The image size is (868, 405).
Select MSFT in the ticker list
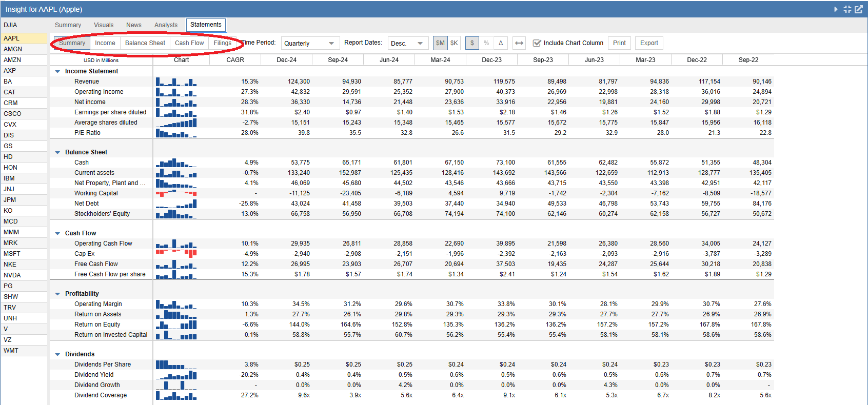[24, 254]
